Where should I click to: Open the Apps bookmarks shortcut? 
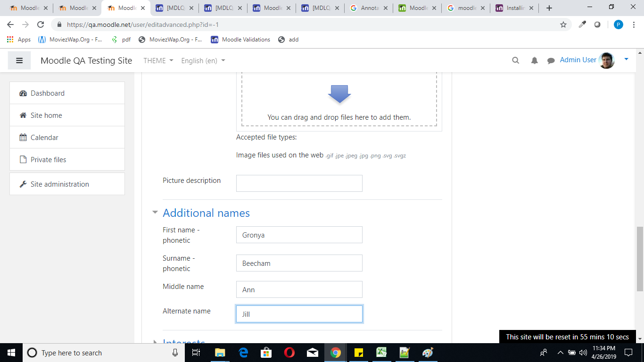pos(19,40)
